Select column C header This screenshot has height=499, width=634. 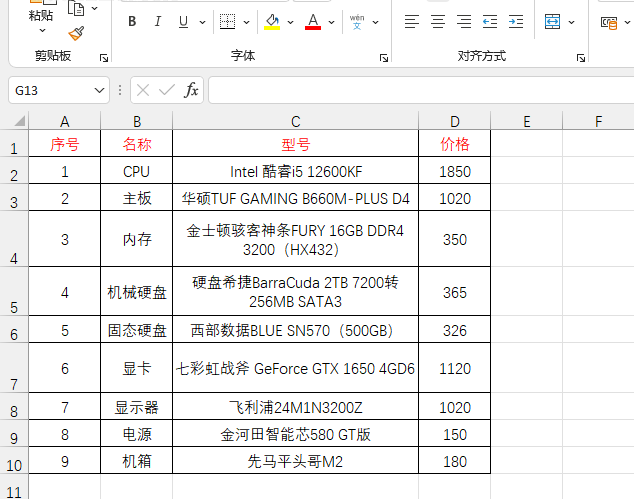(x=296, y=121)
